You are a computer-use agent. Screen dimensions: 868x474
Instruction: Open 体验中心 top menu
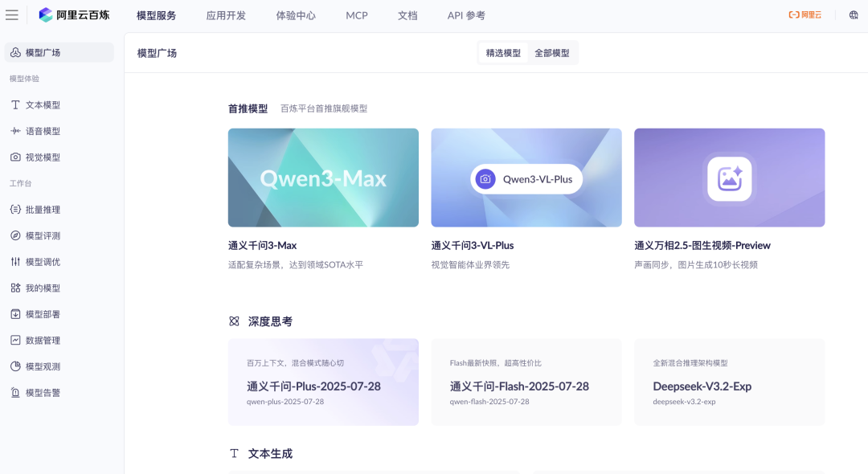tap(296, 15)
